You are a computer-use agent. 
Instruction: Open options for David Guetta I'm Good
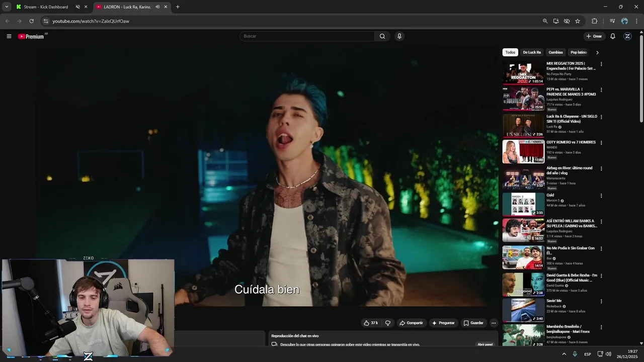pyautogui.click(x=601, y=276)
